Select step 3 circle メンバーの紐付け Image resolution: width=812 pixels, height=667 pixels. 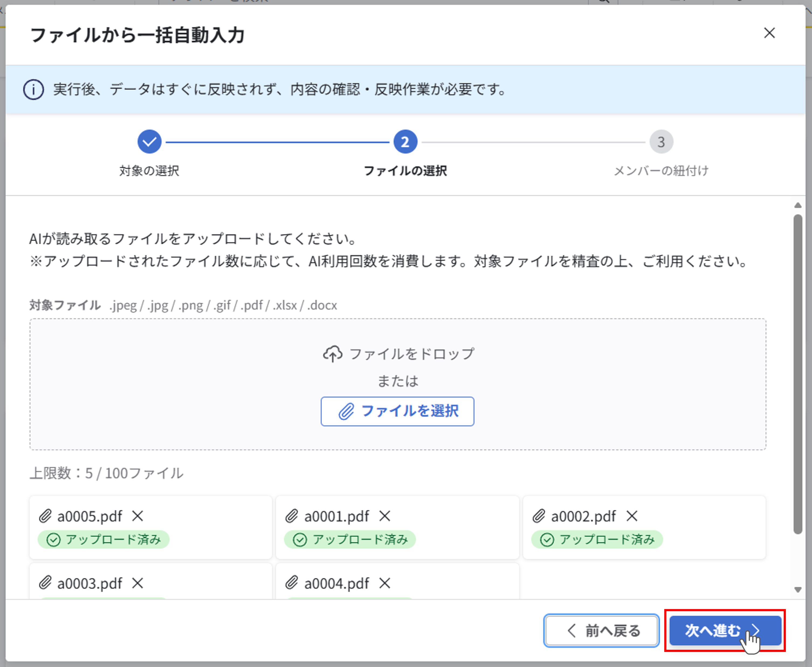pos(661,142)
